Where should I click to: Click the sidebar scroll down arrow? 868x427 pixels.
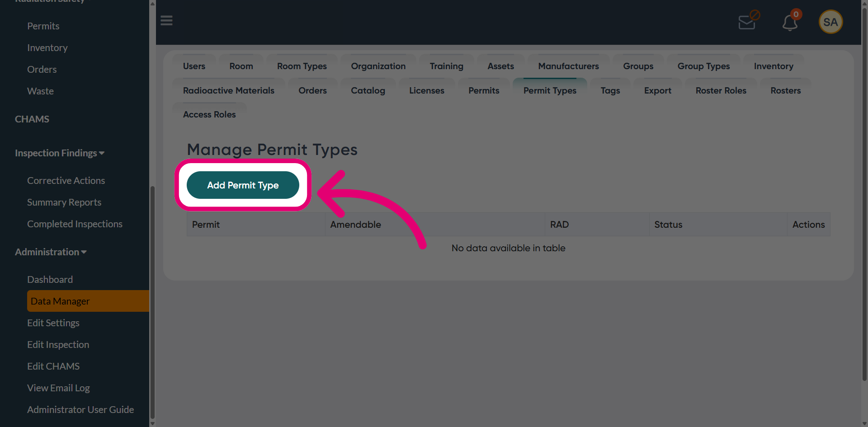coord(152,423)
